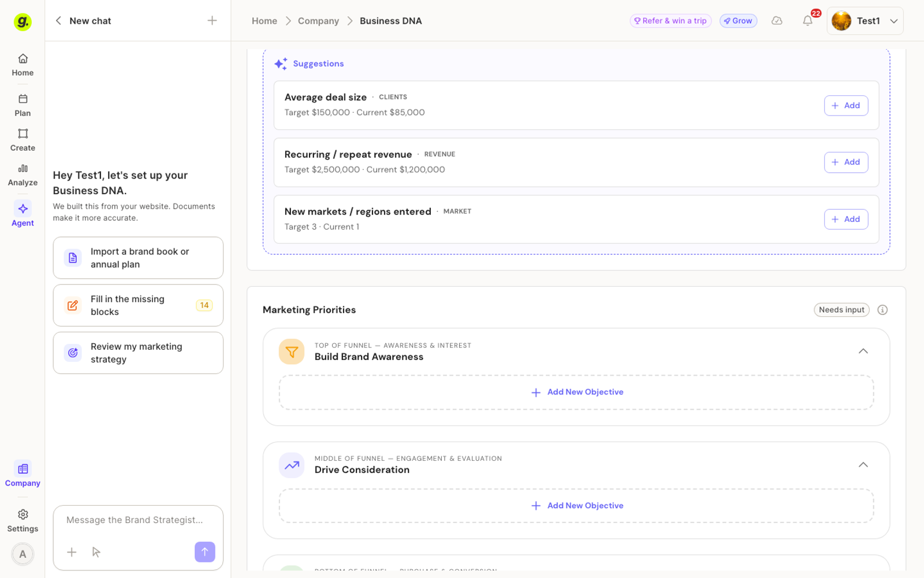This screenshot has width=924, height=578.
Task: Go to Home in the breadcrumb
Action: click(x=264, y=21)
